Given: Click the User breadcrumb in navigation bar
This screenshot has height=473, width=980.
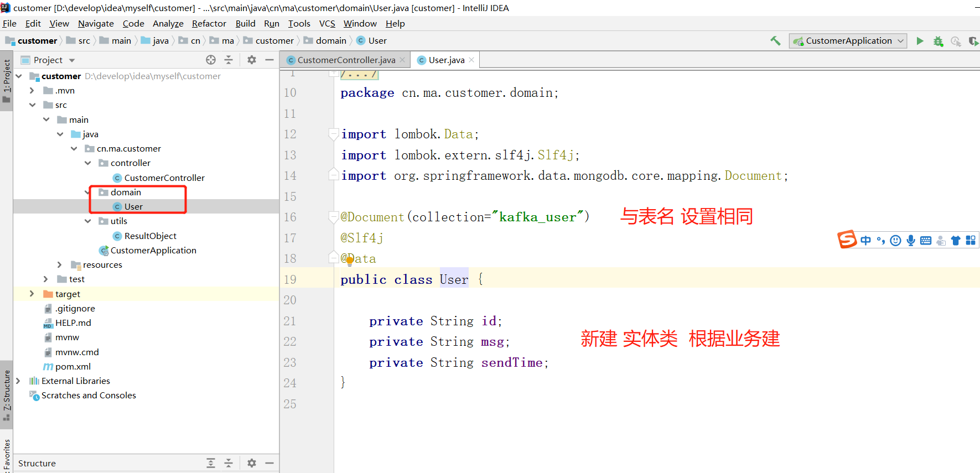Looking at the screenshot, I should point(371,40).
